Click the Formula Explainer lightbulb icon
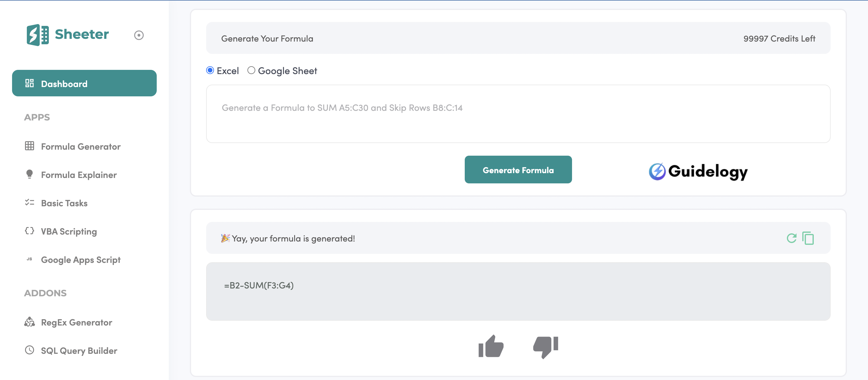Screen dimensions: 868x380 pos(30,174)
